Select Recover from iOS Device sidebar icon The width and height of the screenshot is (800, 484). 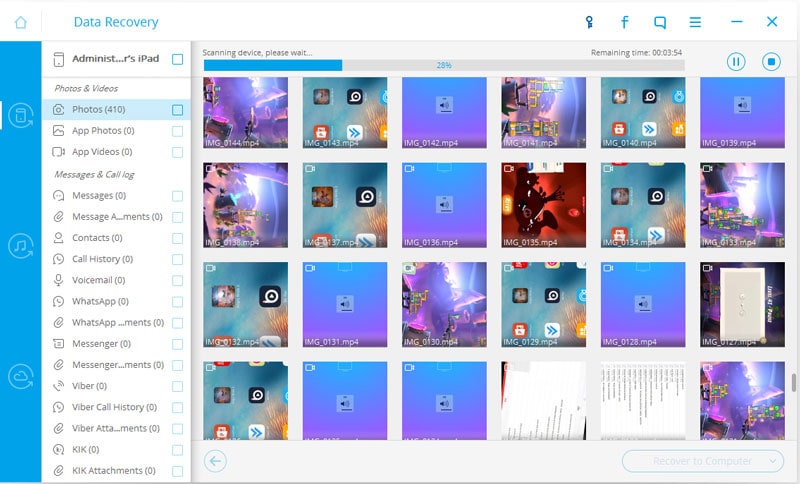coord(20,116)
